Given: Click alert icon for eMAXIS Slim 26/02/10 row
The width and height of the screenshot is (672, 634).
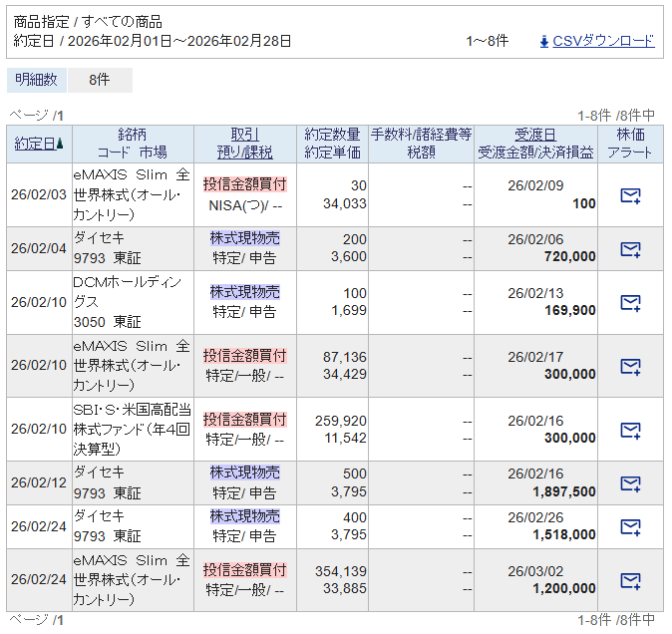Looking at the screenshot, I should (630, 366).
